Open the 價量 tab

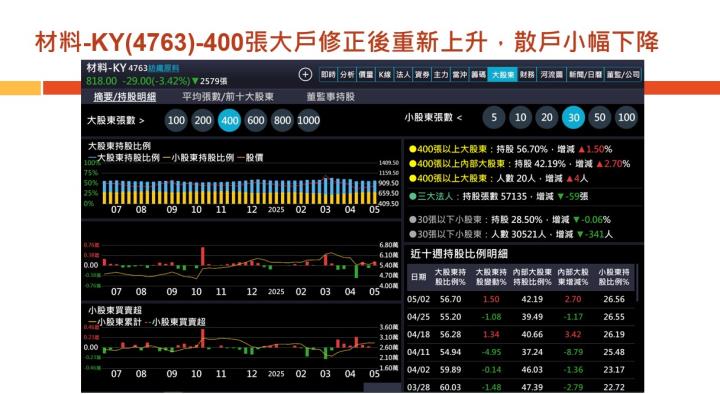pyautogui.click(x=366, y=74)
